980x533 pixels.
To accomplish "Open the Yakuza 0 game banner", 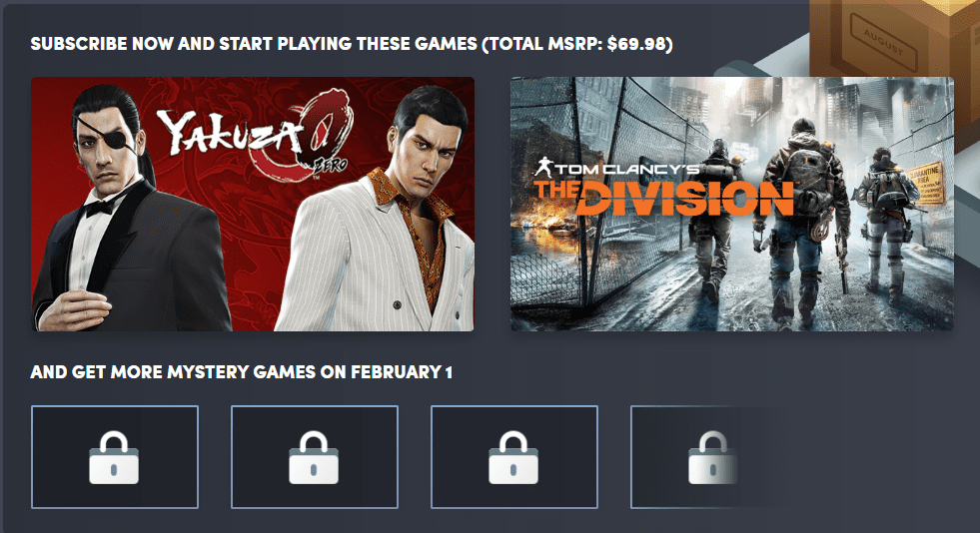I will 253,204.
